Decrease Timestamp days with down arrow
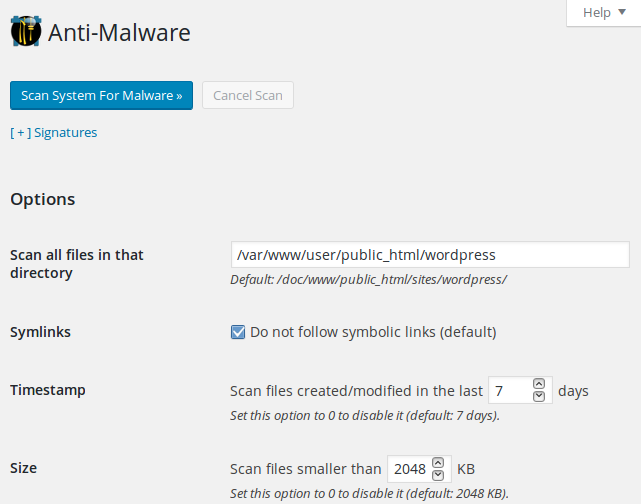 tap(539, 396)
